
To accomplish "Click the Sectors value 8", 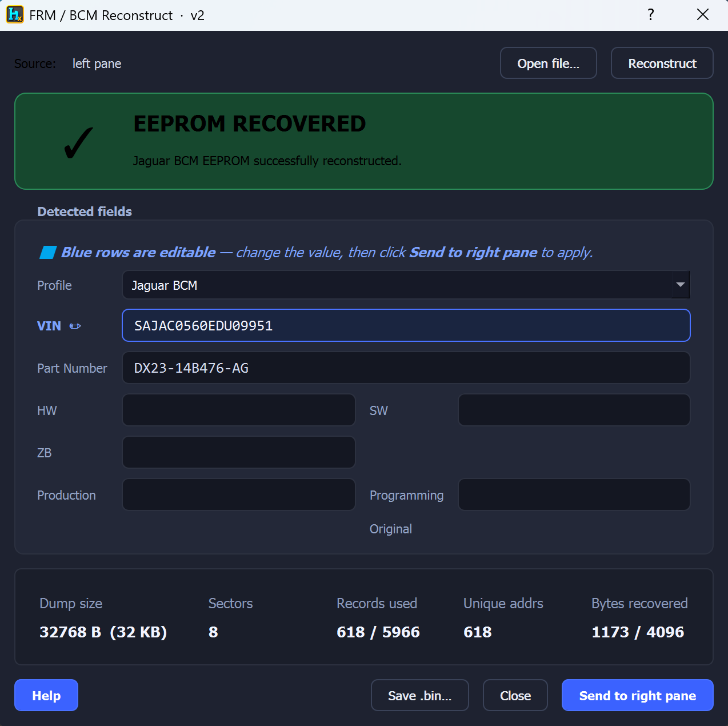I will click(x=213, y=632).
